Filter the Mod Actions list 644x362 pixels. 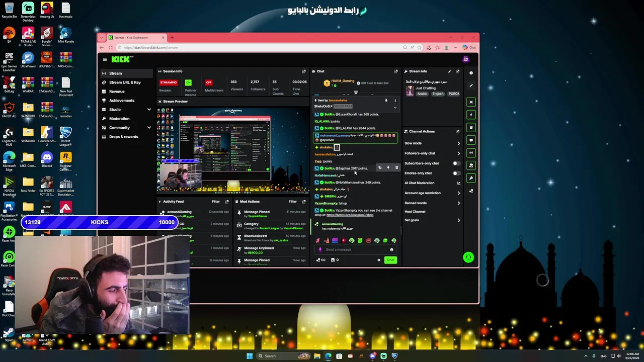292,202
